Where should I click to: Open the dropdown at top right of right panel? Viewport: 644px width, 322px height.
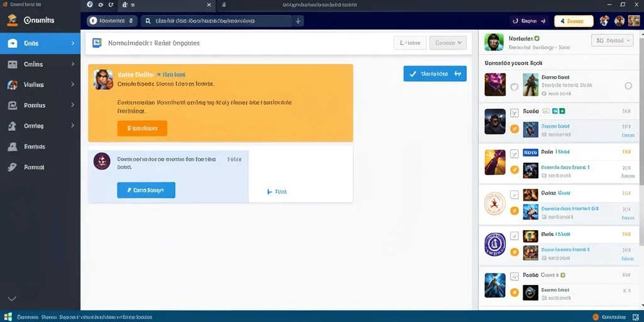pos(612,40)
